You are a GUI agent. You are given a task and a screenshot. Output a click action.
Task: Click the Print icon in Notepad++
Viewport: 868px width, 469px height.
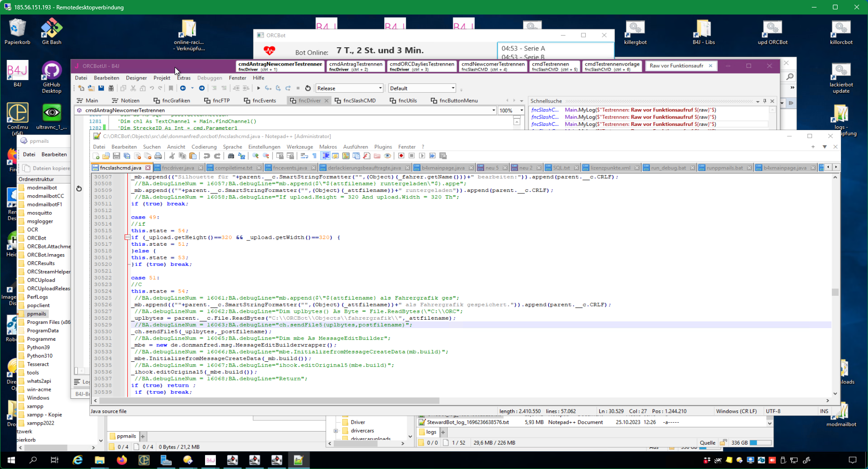click(x=158, y=156)
